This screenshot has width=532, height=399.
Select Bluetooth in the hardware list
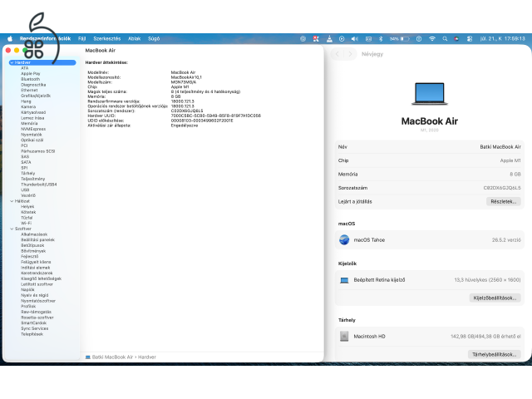[30, 80]
